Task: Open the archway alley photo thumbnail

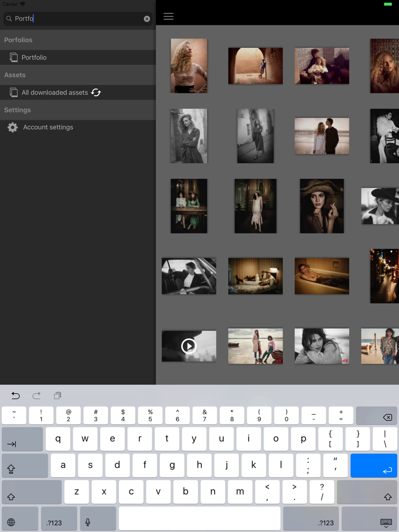Action: pos(256,66)
